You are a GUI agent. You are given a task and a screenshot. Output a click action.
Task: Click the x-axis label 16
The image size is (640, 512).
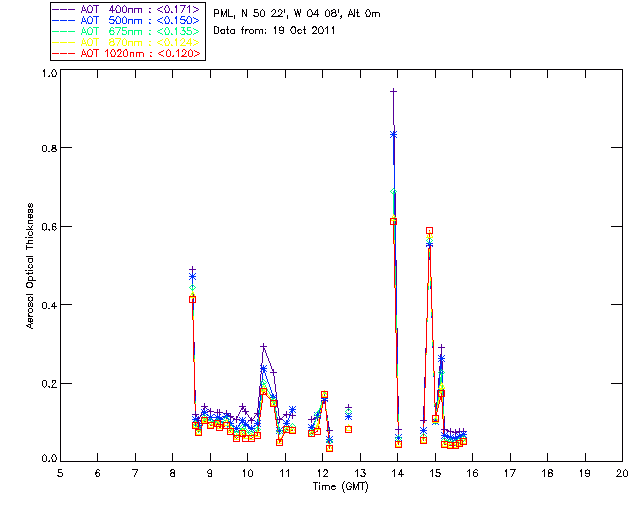[473, 473]
